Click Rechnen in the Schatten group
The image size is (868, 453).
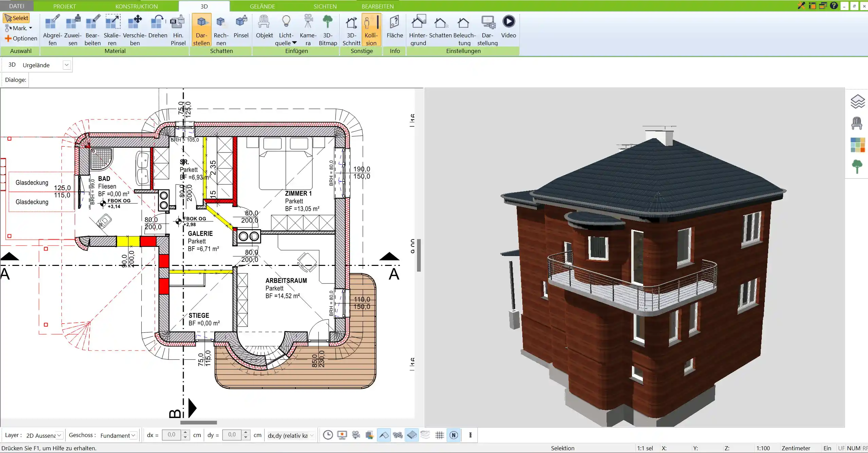(x=221, y=30)
